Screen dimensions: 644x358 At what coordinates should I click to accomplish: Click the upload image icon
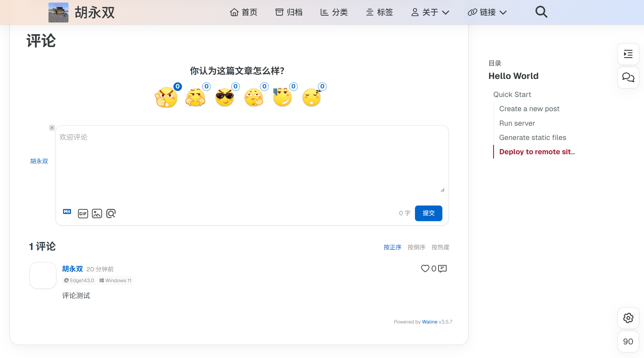(x=97, y=213)
